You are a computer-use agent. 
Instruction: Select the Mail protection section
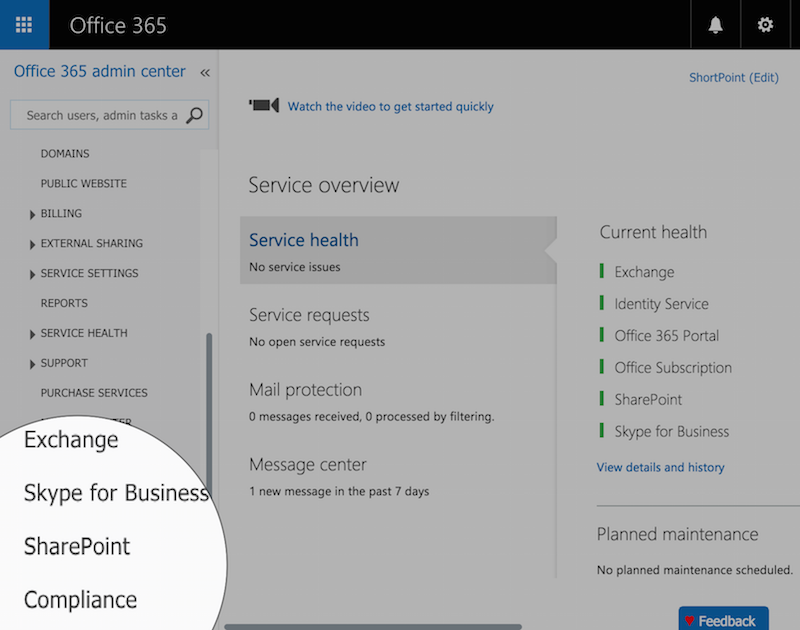point(306,390)
